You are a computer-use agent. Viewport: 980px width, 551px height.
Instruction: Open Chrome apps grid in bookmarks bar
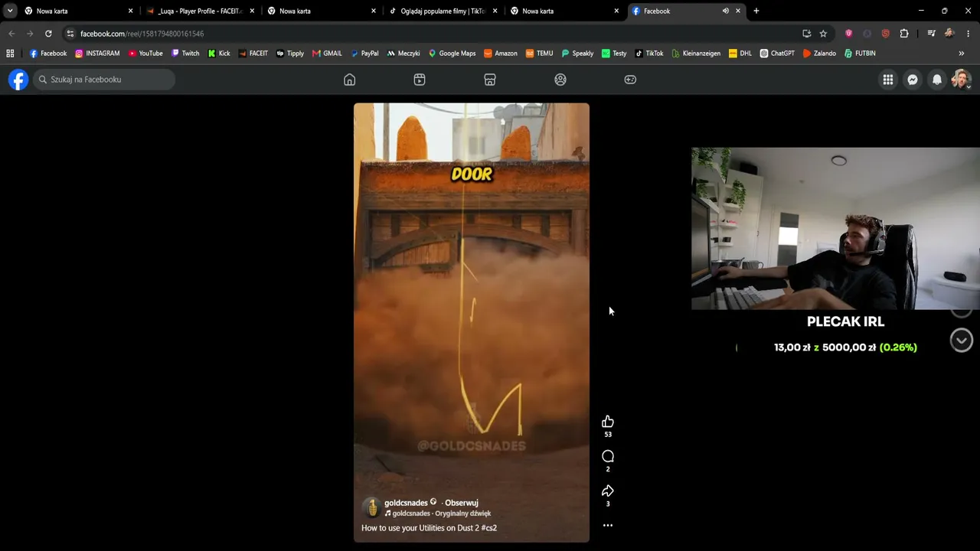point(10,54)
